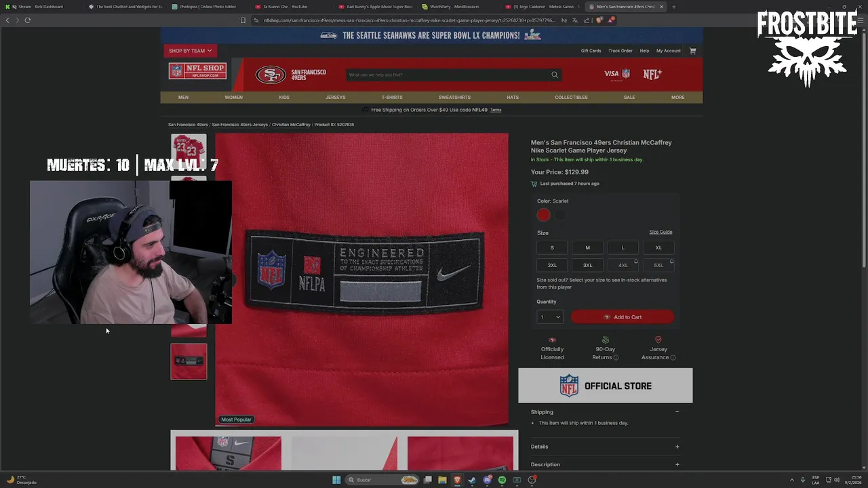This screenshot has height=488, width=868.
Task: Open the weather widget on the taskbar
Action: (x=20, y=480)
